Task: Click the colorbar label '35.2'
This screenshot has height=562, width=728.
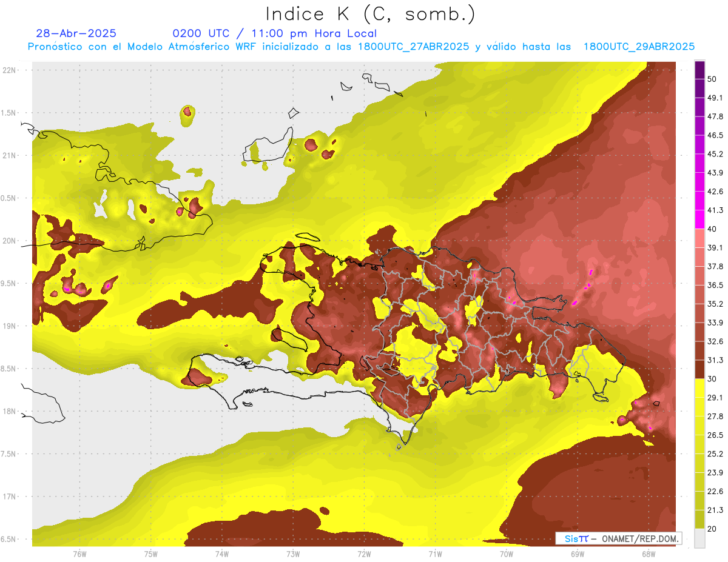Action: point(715,304)
